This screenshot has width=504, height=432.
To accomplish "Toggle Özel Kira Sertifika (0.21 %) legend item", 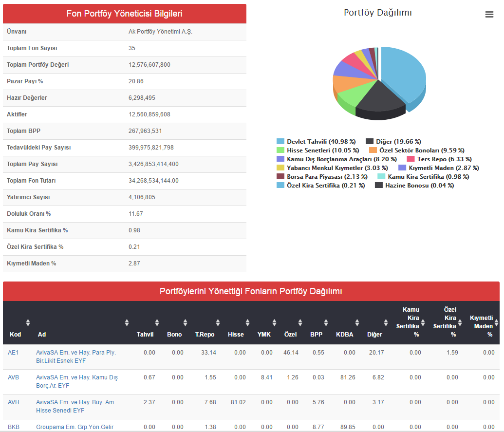I will [x=321, y=185].
